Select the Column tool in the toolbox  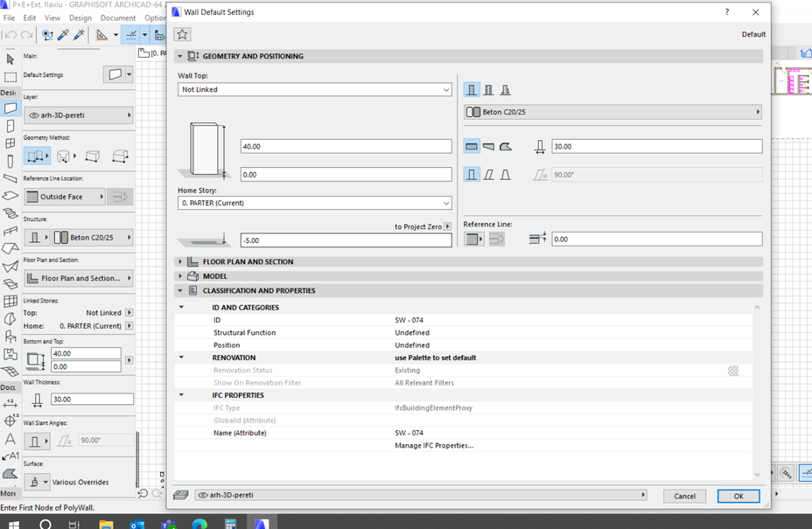[x=10, y=161]
